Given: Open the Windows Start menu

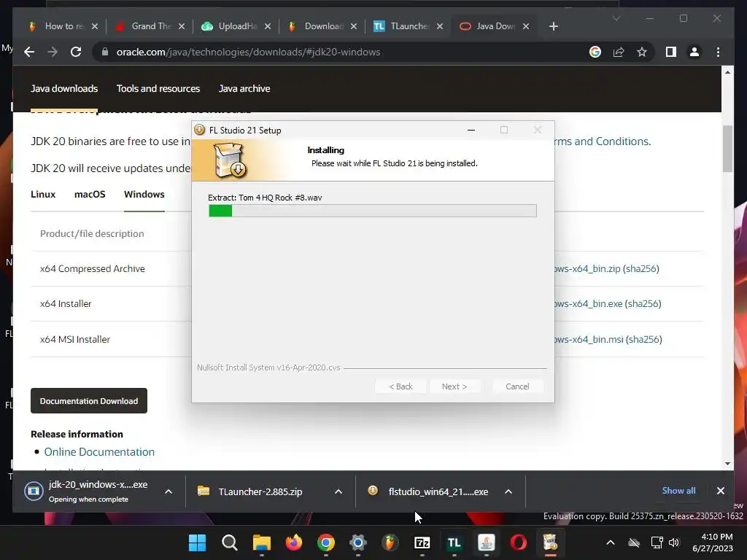Looking at the screenshot, I should [197, 542].
